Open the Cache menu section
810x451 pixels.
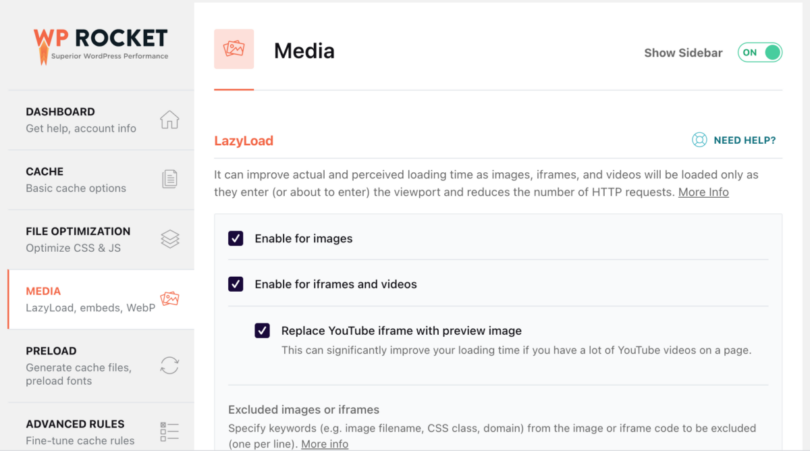point(101,180)
